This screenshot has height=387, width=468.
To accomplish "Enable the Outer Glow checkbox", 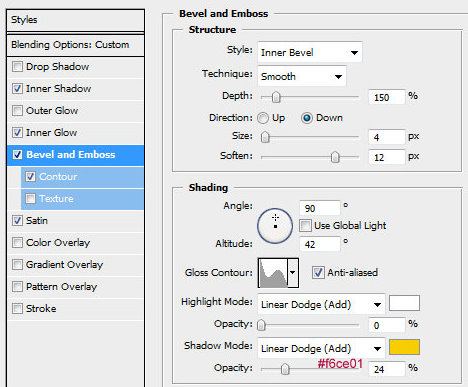I will coord(17,111).
